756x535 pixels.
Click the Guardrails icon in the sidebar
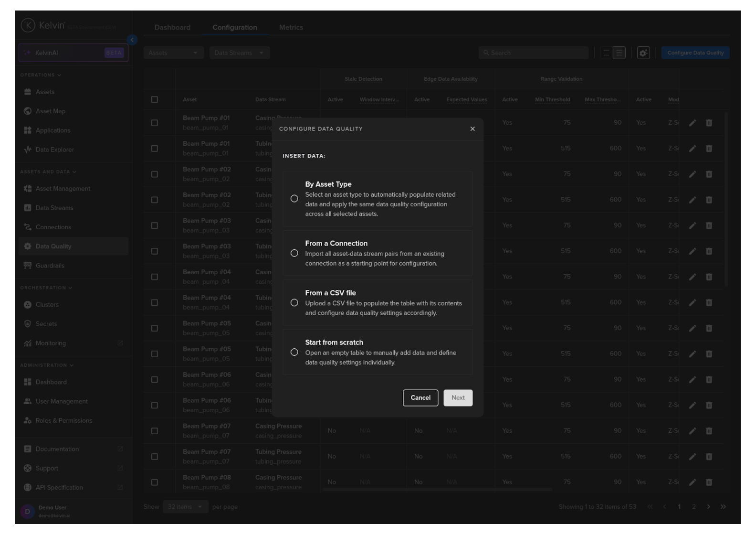28,266
